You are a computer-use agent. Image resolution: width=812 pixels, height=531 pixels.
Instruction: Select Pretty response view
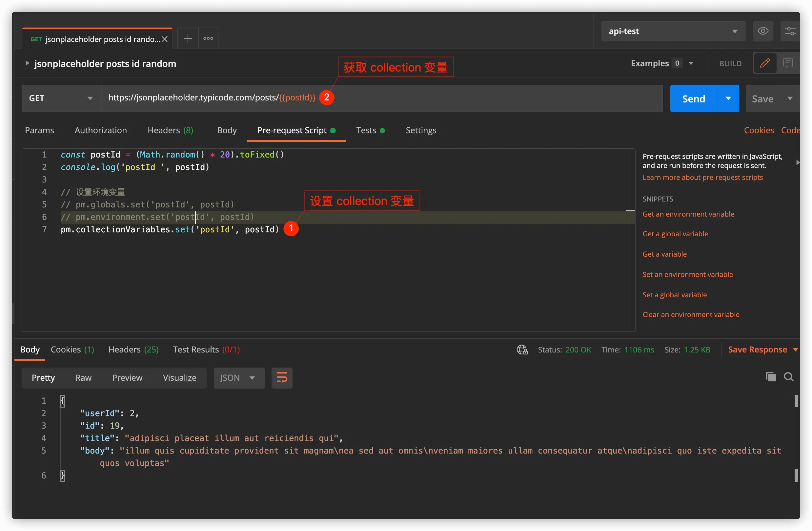tap(43, 378)
